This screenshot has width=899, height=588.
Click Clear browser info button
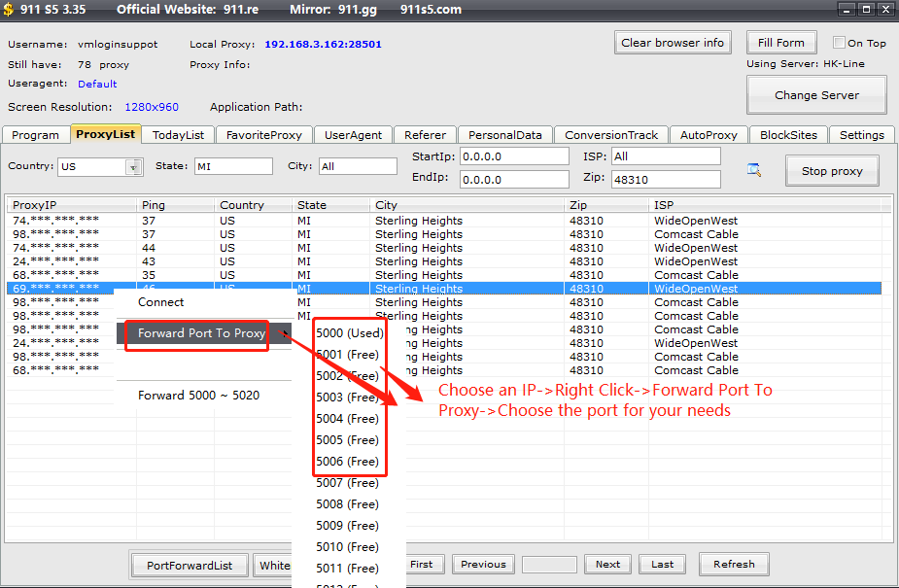[673, 43]
